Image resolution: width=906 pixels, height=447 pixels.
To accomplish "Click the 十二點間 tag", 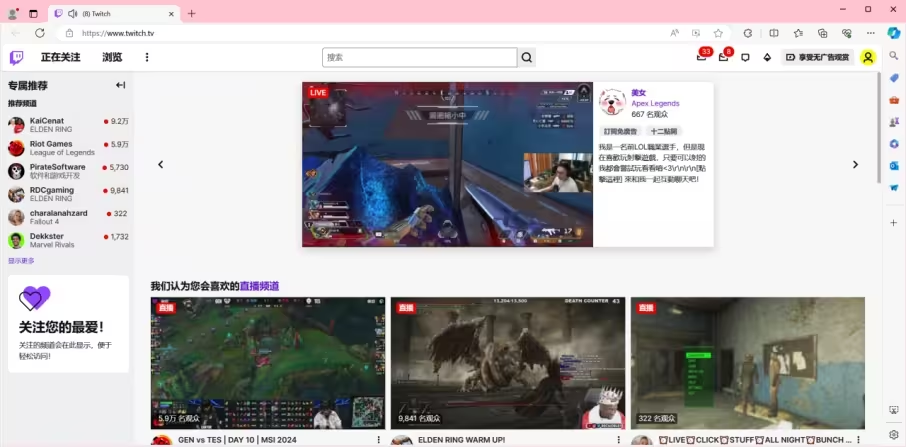I will coord(664,132).
